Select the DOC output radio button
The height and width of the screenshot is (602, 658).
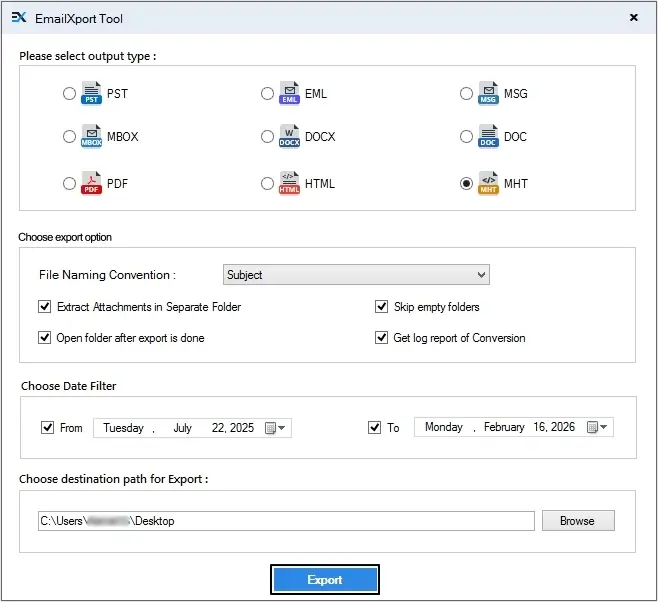coord(466,137)
